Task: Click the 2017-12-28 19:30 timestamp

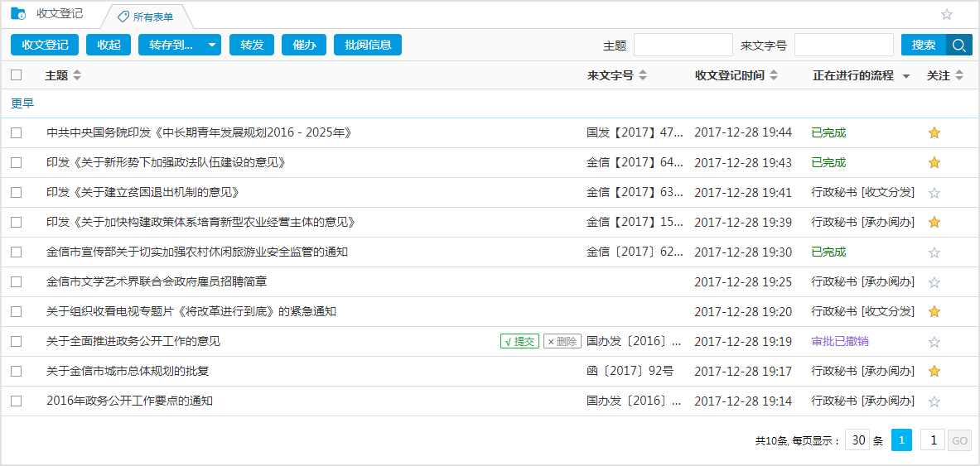Action: pyautogui.click(x=743, y=252)
